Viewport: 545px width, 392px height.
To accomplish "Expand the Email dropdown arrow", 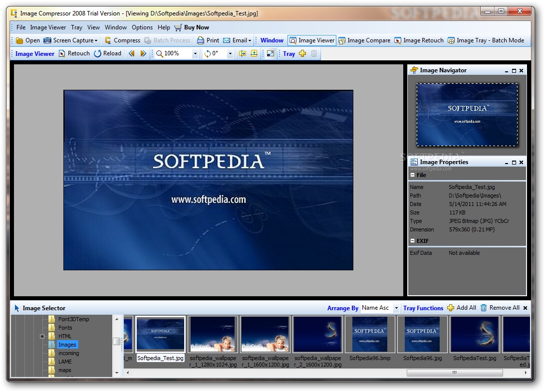I will (x=250, y=40).
